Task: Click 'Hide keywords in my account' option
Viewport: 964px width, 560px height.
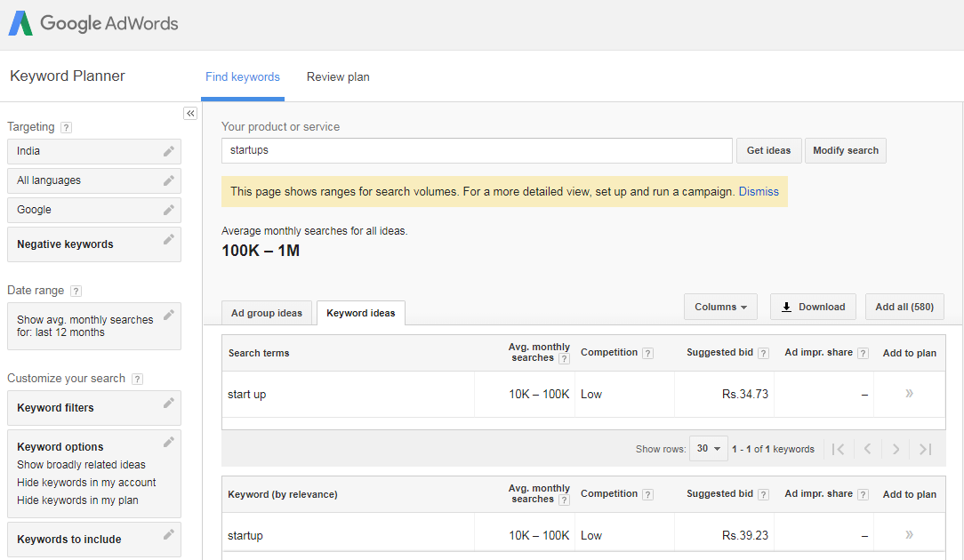Action: (86, 483)
